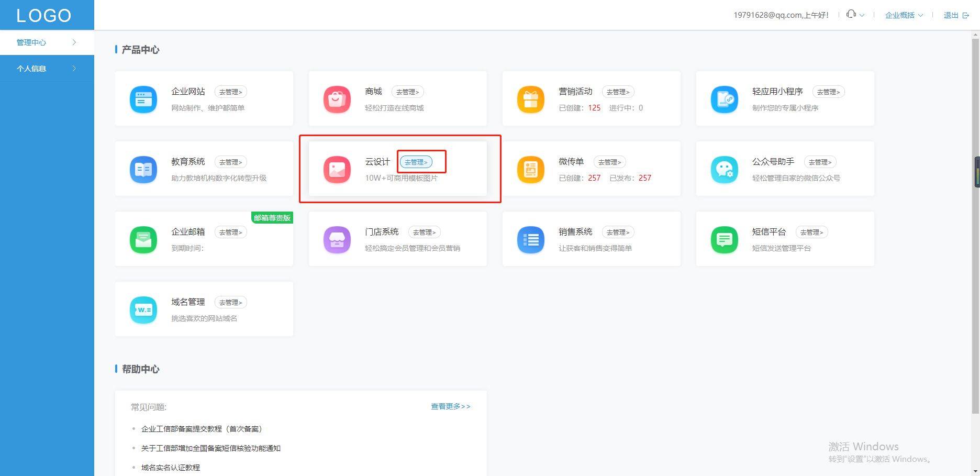The image size is (980, 476).
Task: Click the 短信平台 message icon
Action: (724, 239)
